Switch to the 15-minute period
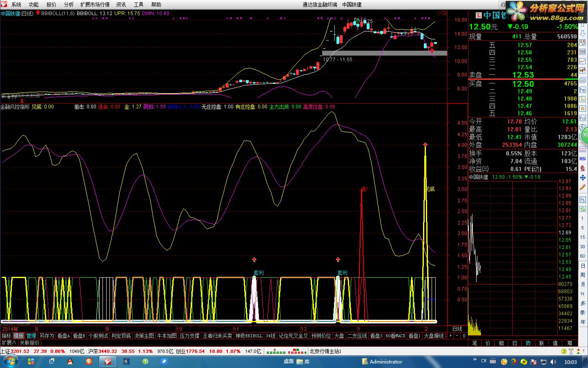The width and height of the screenshot is (588, 368). [583, 237]
